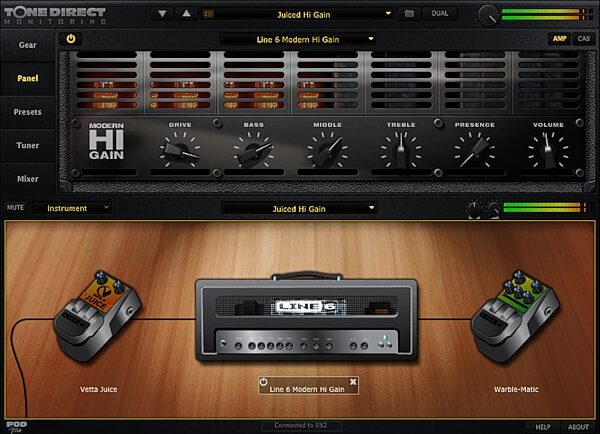Remove the amp using the X on its label
Screen dimensions: 600x434
pyautogui.click(x=353, y=382)
